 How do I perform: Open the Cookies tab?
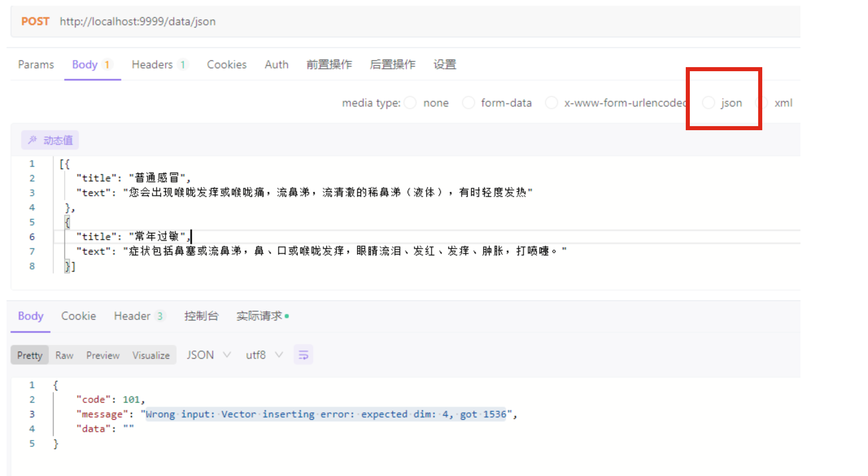point(227,64)
